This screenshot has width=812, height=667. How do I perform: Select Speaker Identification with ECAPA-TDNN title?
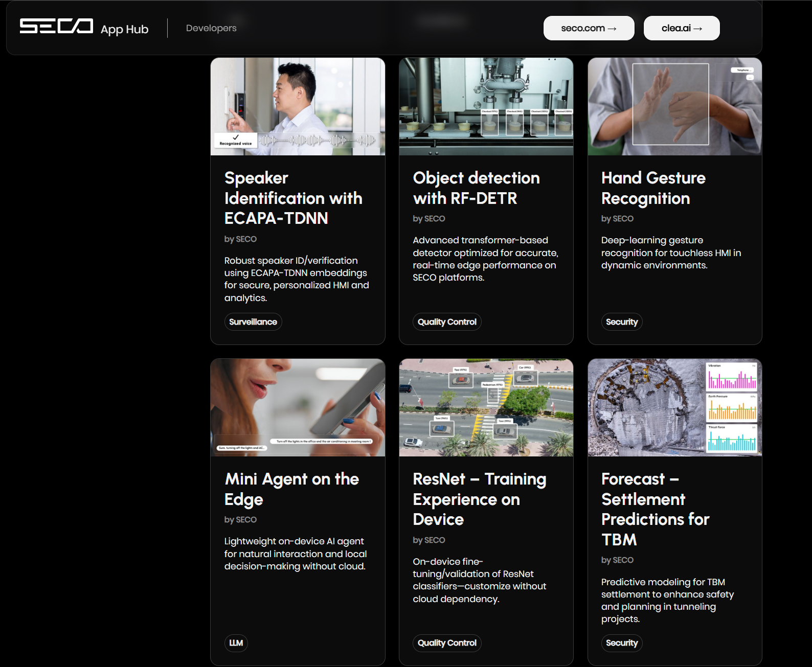tap(294, 198)
